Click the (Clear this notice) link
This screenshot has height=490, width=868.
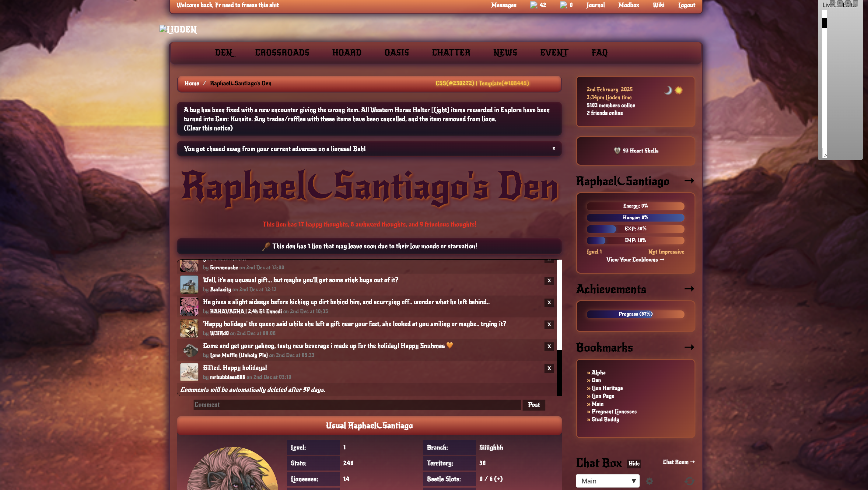(x=208, y=128)
